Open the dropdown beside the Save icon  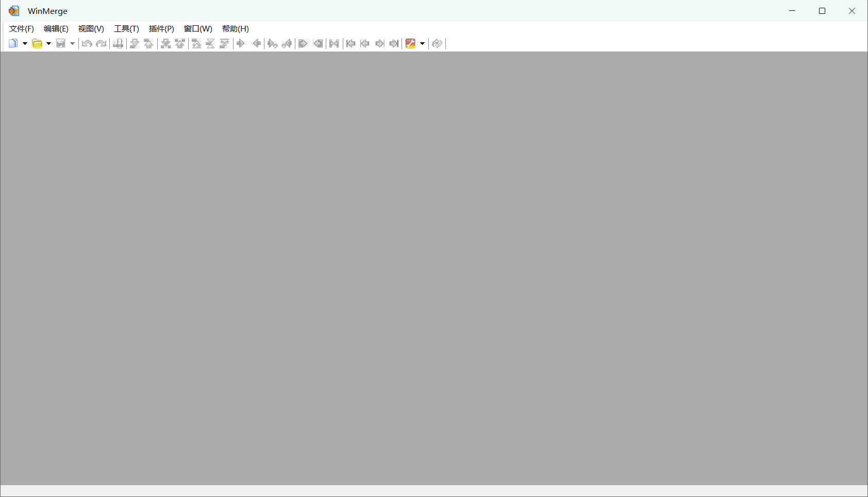point(72,43)
